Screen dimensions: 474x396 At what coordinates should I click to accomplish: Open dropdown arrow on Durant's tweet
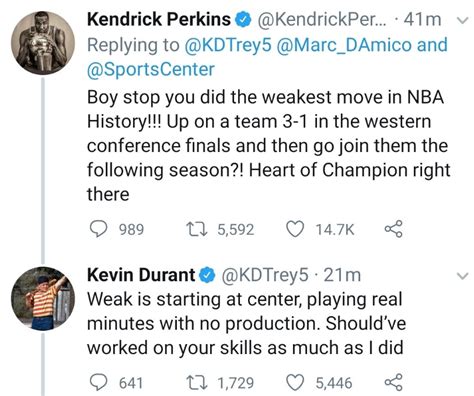point(462,276)
